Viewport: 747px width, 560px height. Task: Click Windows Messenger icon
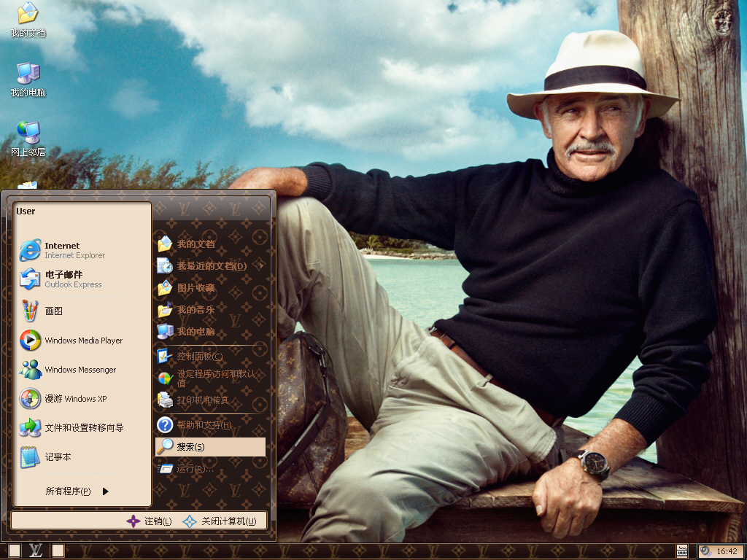point(30,370)
